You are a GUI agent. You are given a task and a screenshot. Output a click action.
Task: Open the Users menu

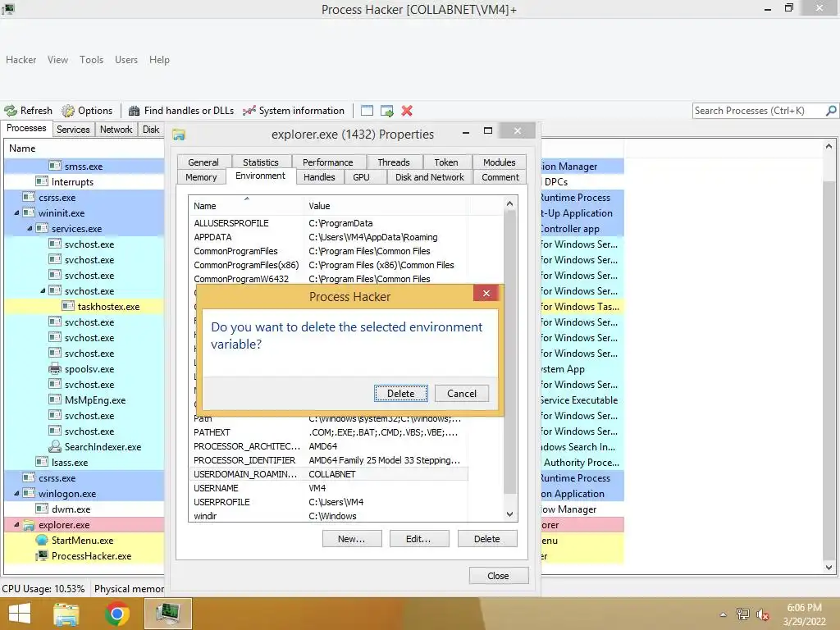[x=126, y=60]
